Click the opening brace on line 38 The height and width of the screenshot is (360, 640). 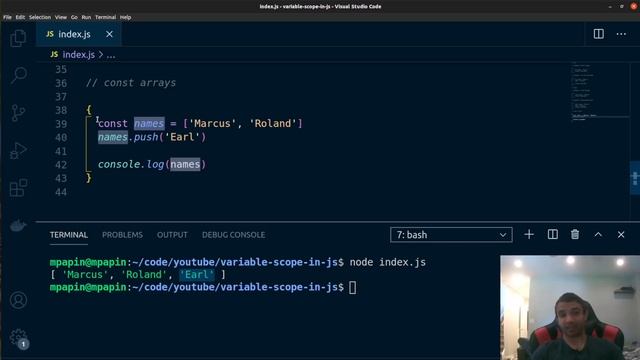(89, 110)
